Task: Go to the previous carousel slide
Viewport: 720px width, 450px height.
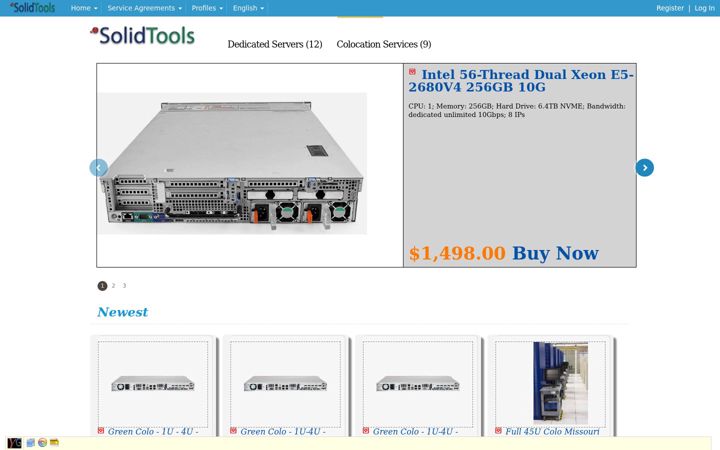Action: [x=99, y=168]
